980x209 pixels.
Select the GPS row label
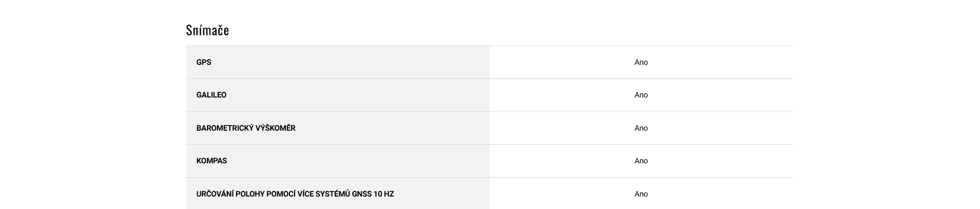(204, 62)
